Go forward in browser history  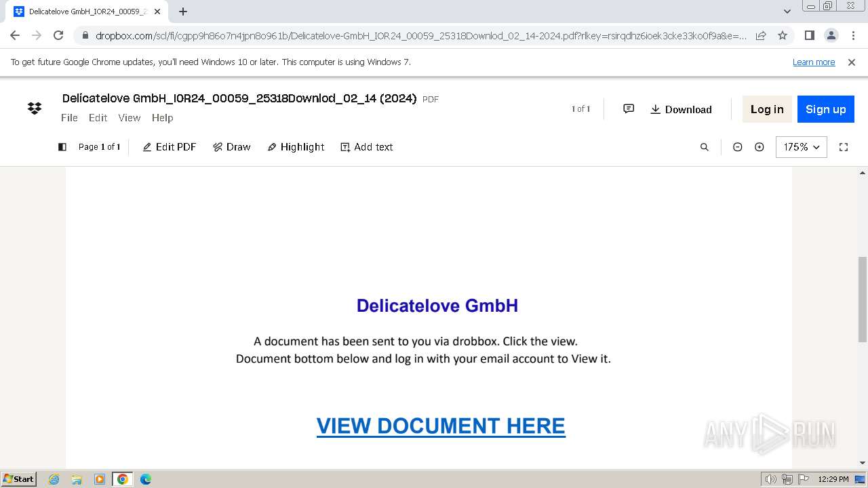[x=37, y=35]
